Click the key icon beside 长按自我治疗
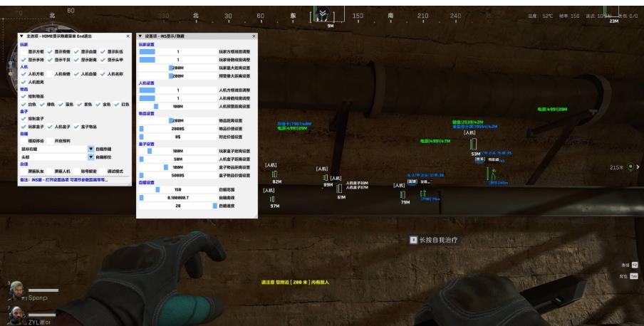Viewport: 644px width, 326px height. [x=413, y=240]
